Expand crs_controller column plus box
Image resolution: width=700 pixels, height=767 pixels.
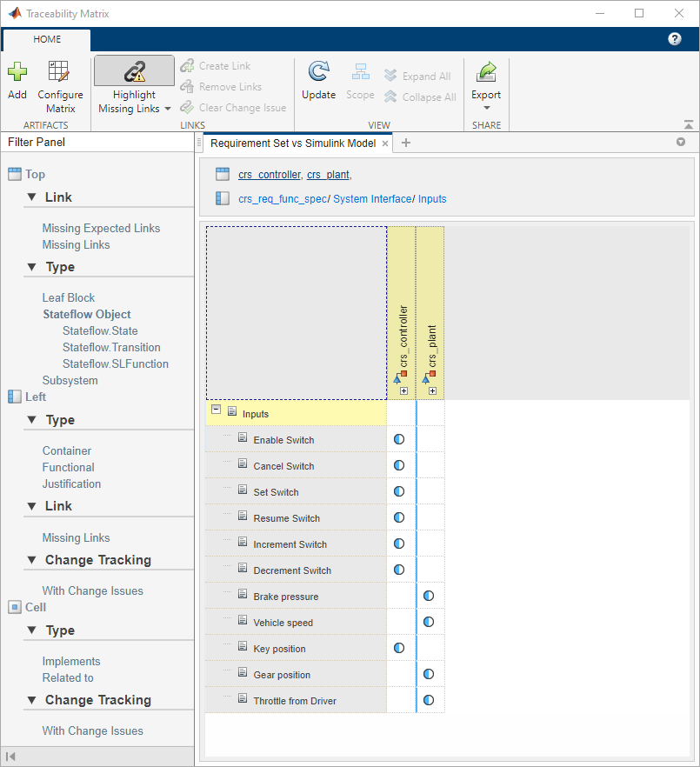pos(403,390)
